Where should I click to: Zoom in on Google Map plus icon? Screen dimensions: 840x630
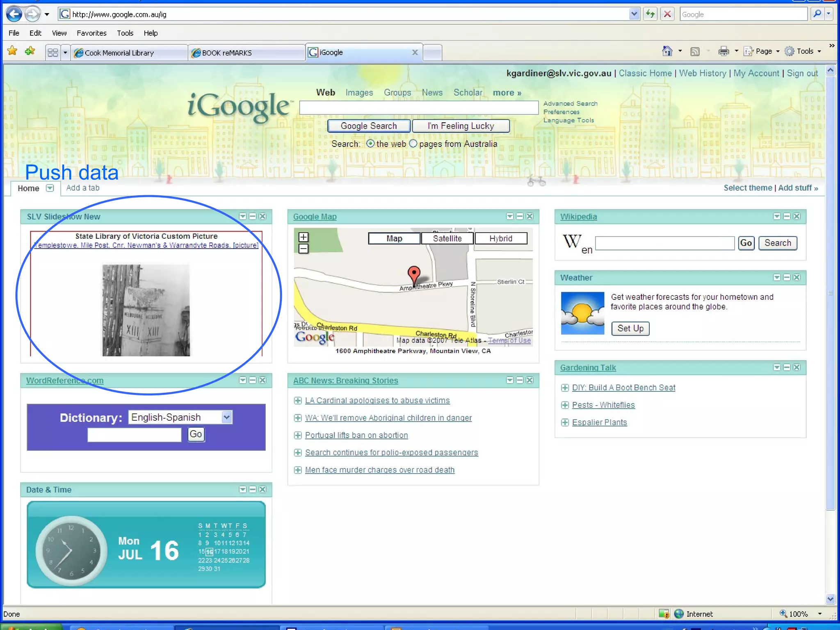pos(304,237)
